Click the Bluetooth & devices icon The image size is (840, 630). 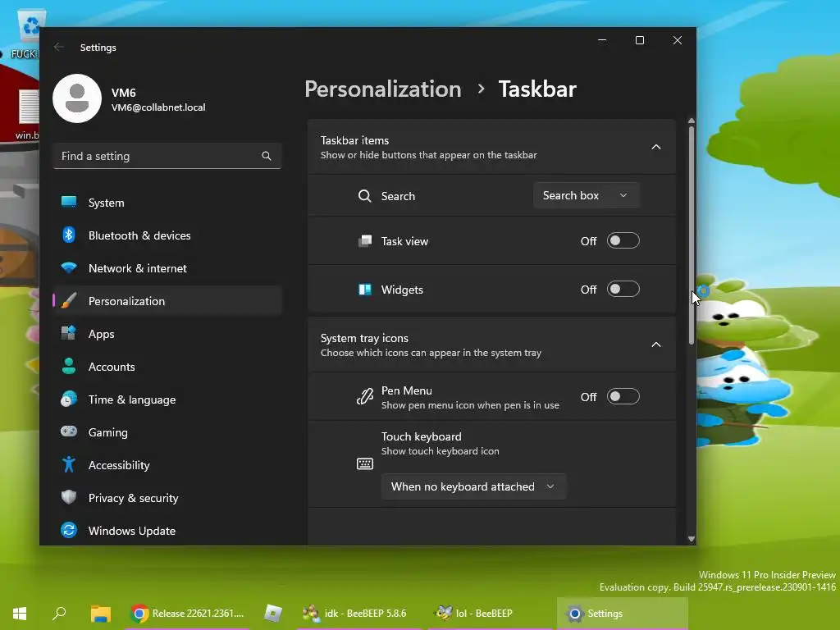69,235
